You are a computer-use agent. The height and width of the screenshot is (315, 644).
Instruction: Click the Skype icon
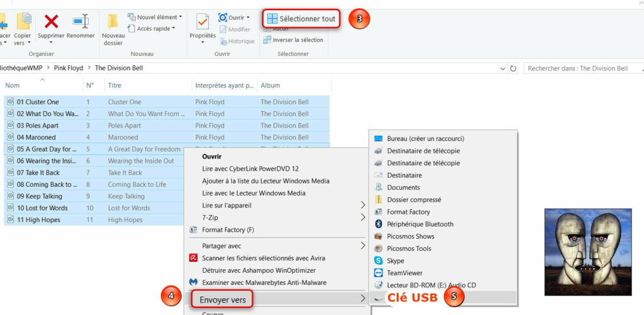(378, 260)
